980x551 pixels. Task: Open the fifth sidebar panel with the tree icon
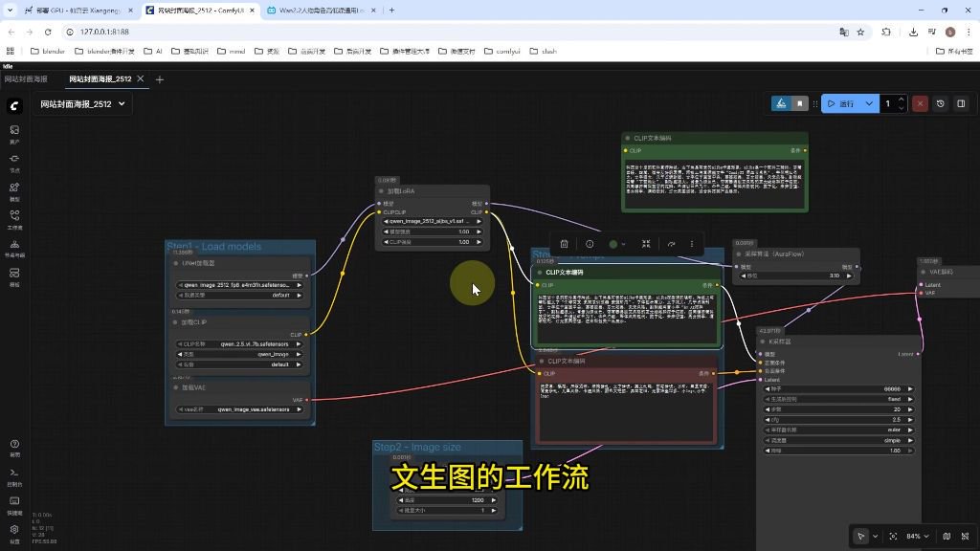(x=14, y=248)
